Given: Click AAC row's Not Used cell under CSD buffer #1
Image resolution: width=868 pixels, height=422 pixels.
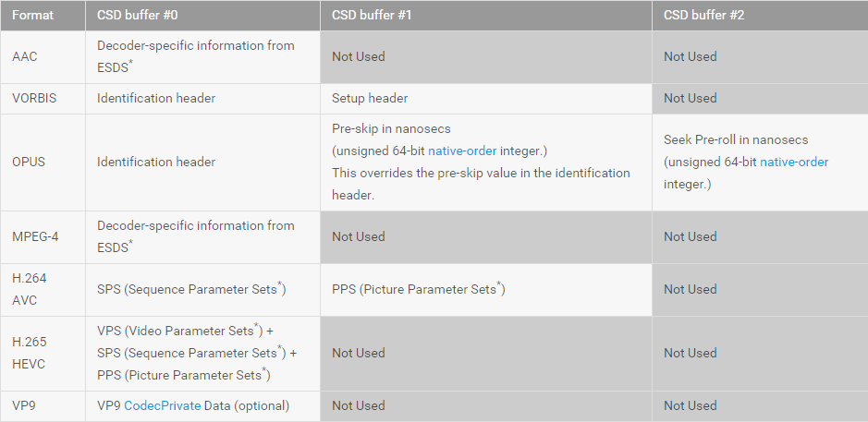Looking at the screenshot, I should [486, 57].
